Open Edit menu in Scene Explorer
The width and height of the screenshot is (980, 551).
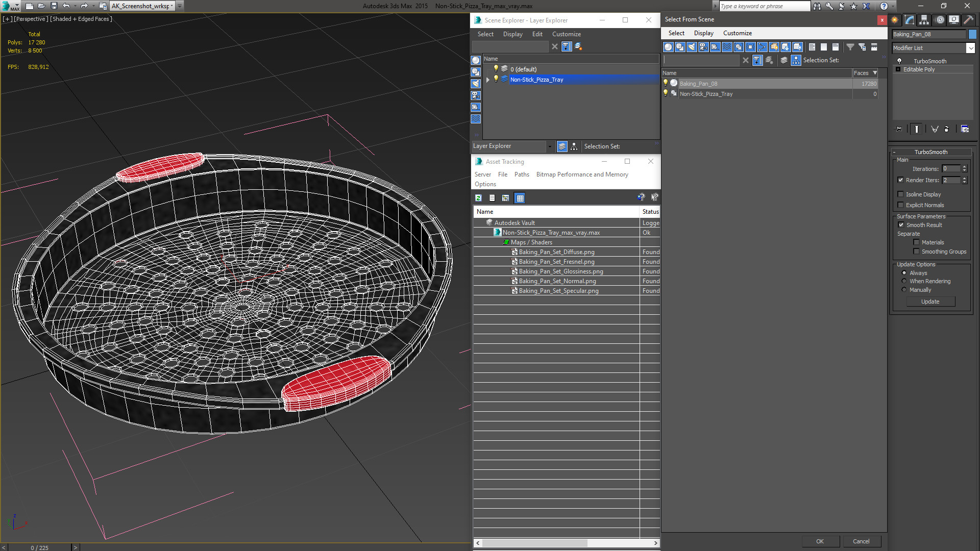pyautogui.click(x=537, y=34)
